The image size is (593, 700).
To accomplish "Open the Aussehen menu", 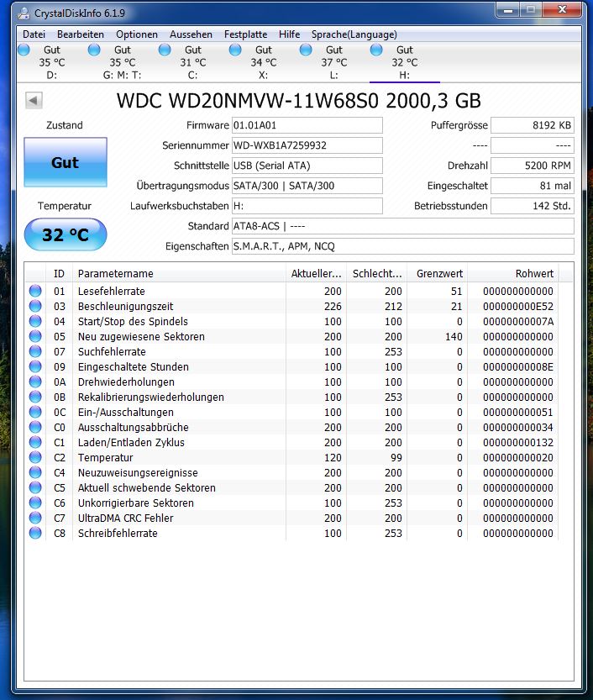I will (x=191, y=34).
